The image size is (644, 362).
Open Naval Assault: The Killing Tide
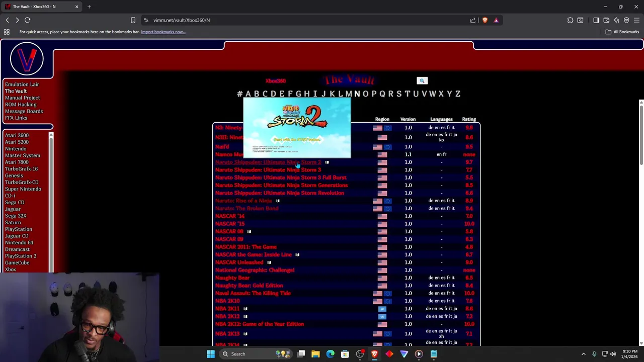pyautogui.click(x=253, y=293)
